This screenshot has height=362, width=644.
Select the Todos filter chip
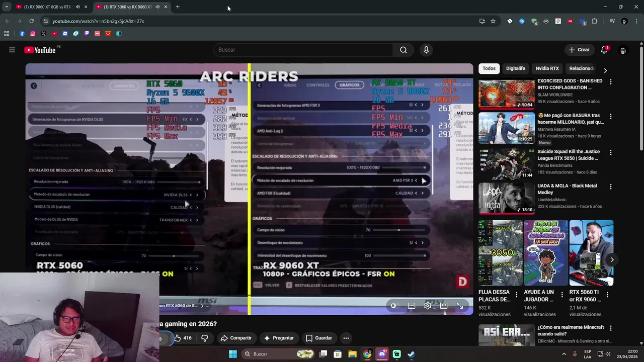(489, 68)
